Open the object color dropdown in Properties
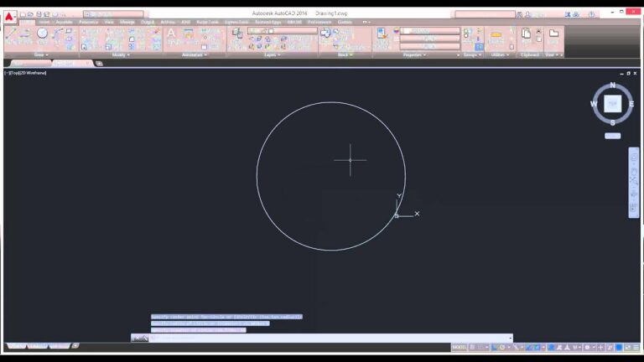Screen dimensions: 644x362 coord(430,31)
